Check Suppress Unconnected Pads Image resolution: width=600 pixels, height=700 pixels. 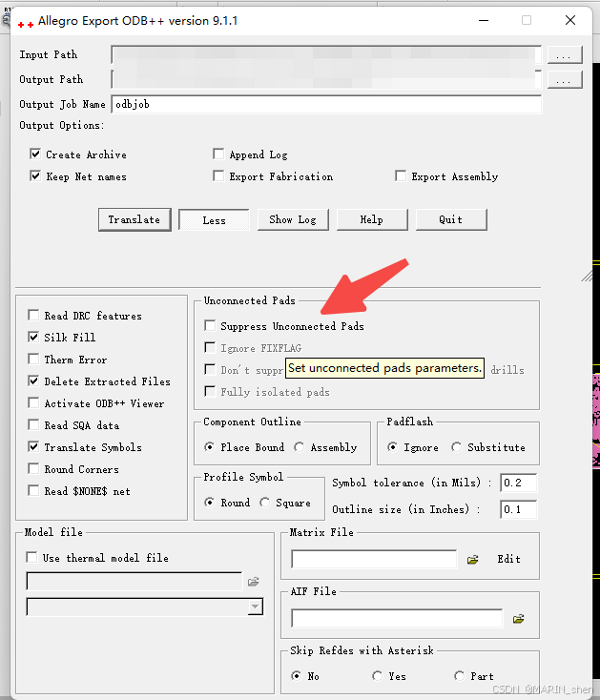(x=210, y=325)
